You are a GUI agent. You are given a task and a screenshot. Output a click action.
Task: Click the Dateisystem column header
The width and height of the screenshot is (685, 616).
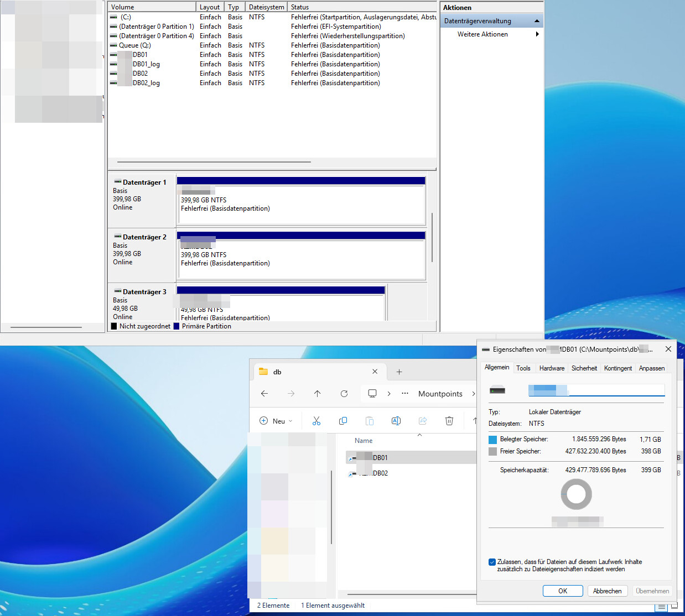pyautogui.click(x=266, y=7)
